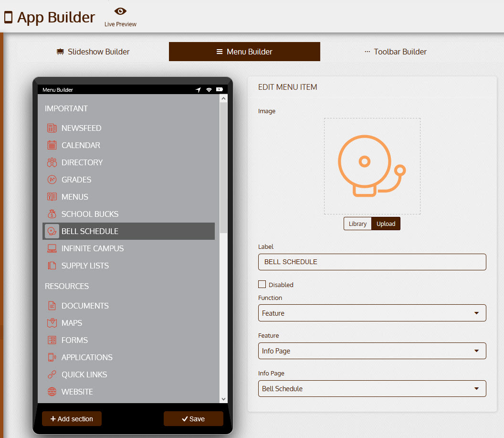Click the Add section button
This screenshot has width=504, height=438.
point(72,419)
